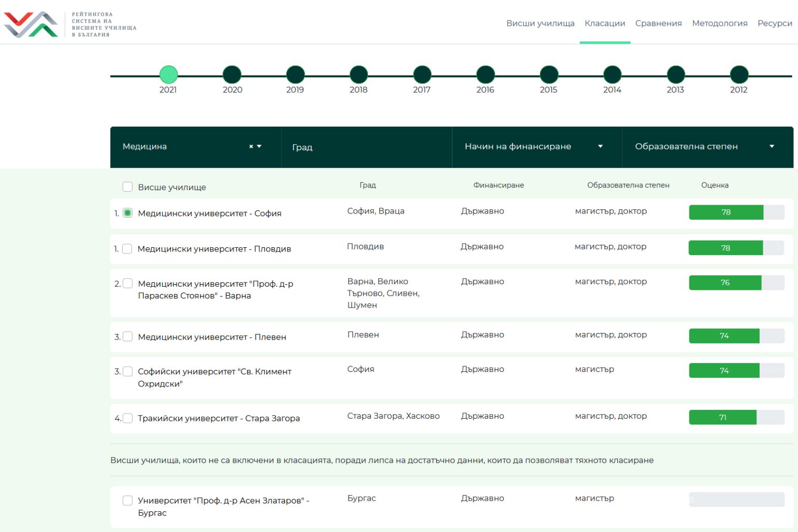Open the Класации tab
Viewport: 798px width, 532px height.
pyautogui.click(x=605, y=23)
